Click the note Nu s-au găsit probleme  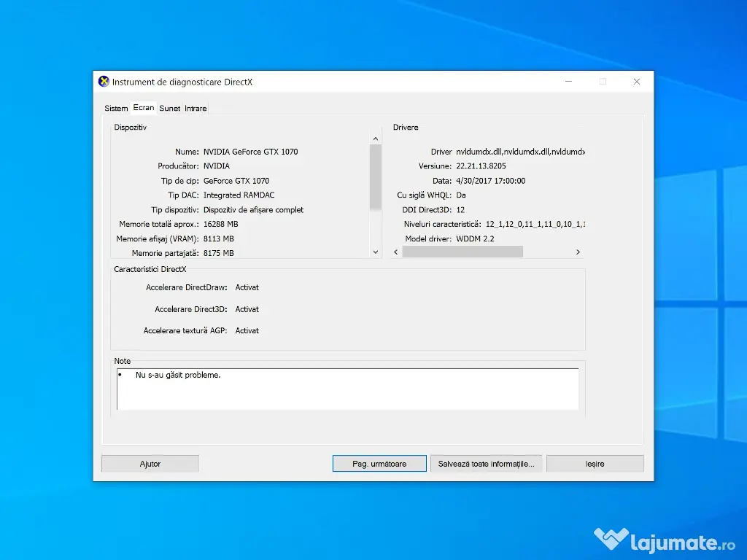click(x=178, y=375)
